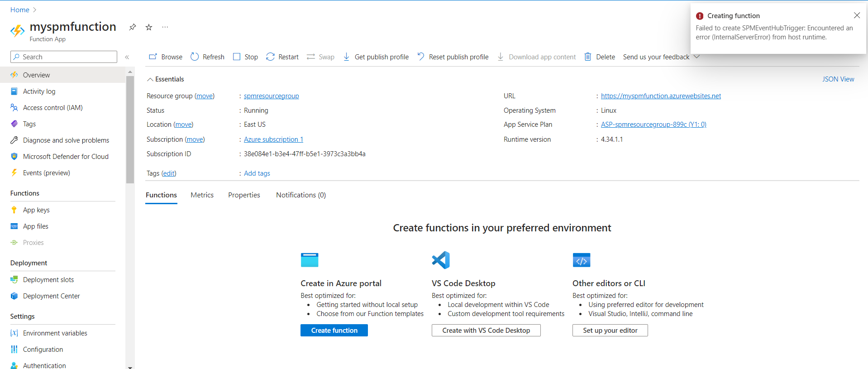Open the myspmfunction.azurewebsites.net URL
The height and width of the screenshot is (369, 868).
(x=661, y=96)
